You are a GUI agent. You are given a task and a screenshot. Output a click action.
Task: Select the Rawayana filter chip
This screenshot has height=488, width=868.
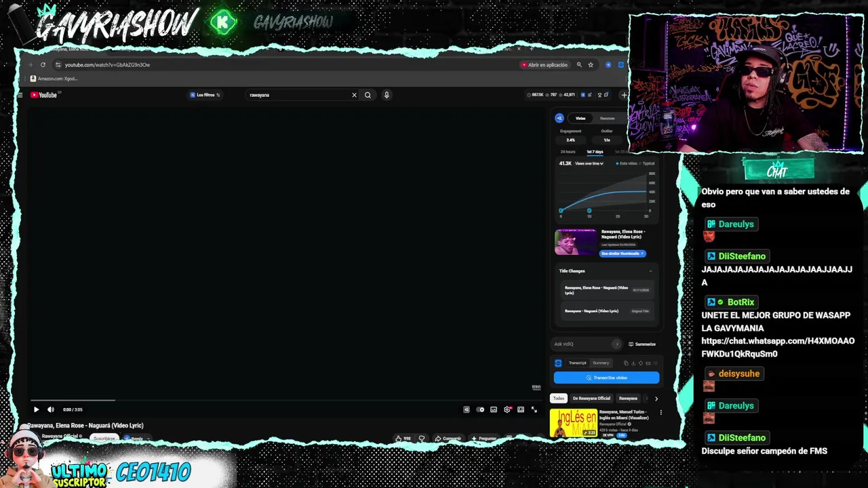628,399
